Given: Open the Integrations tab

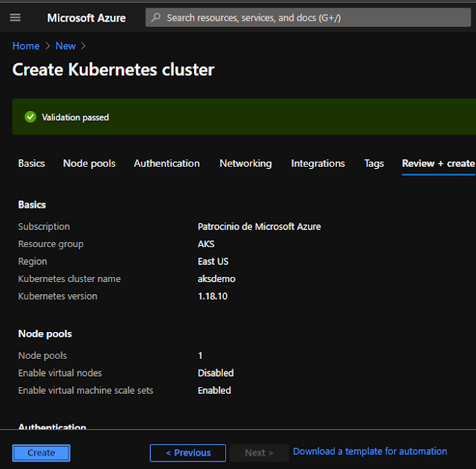Looking at the screenshot, I should pos(318,164).
